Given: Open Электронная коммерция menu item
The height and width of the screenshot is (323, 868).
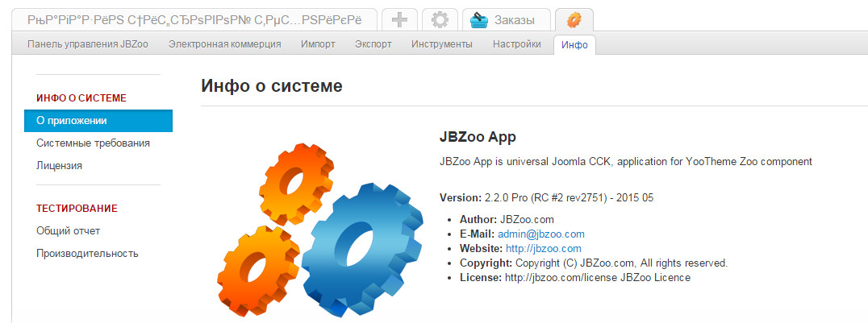Looking at the screenshot, I should (x=225, y=44).
